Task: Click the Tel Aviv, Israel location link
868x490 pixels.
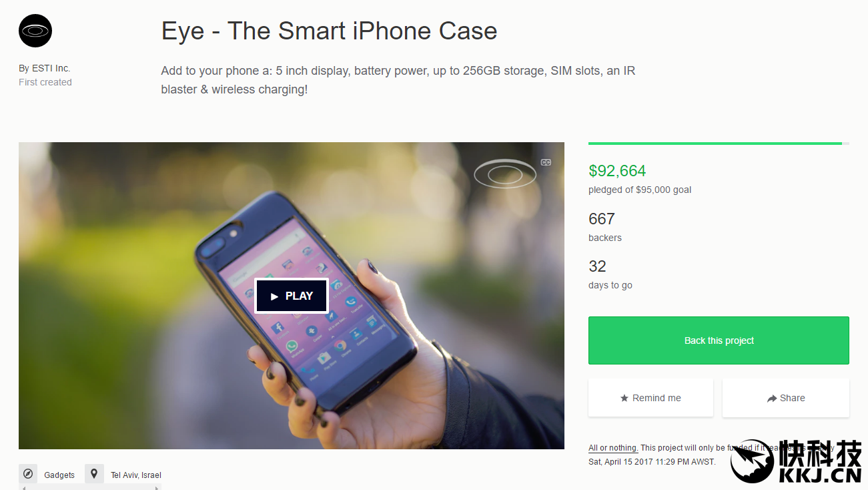Action: pyautogui.click(x=136, y=475)
